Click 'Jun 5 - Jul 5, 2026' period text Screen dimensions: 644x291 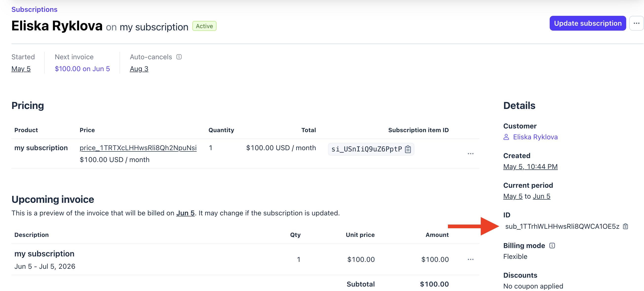(45, 266)
